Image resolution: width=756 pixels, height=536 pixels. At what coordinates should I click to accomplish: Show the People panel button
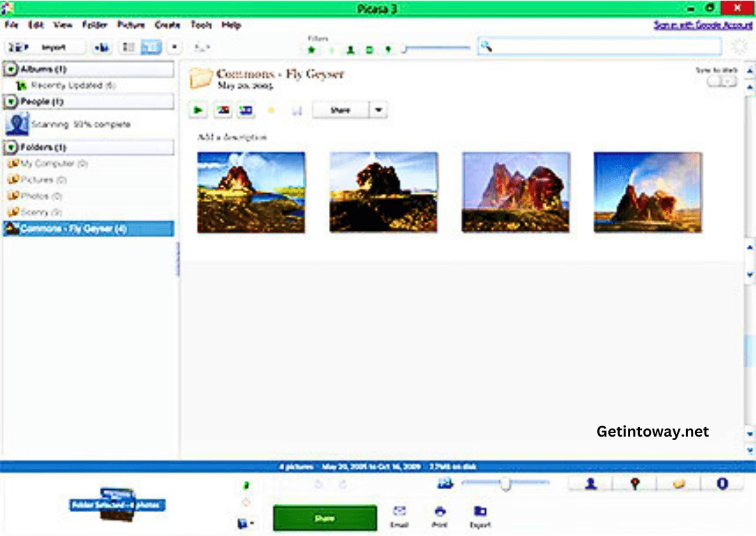click(x=590, y=484)
